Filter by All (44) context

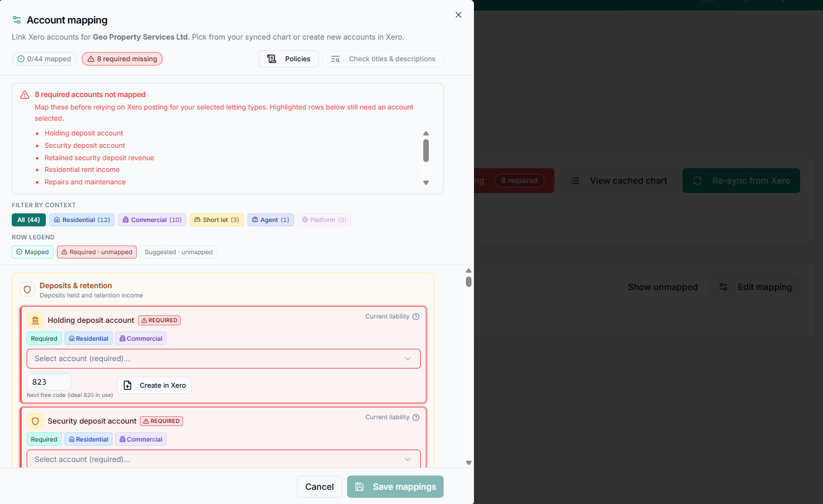(28, 220)
